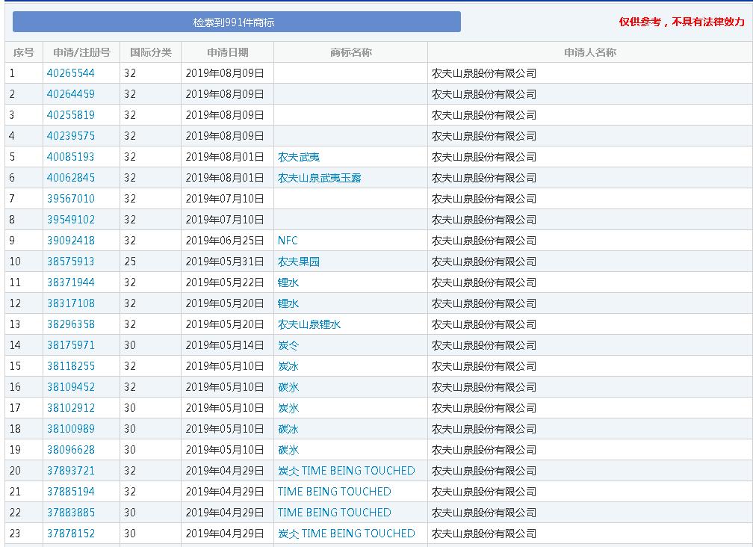Select date 2019年06月25日 in the NFC row

225,241
